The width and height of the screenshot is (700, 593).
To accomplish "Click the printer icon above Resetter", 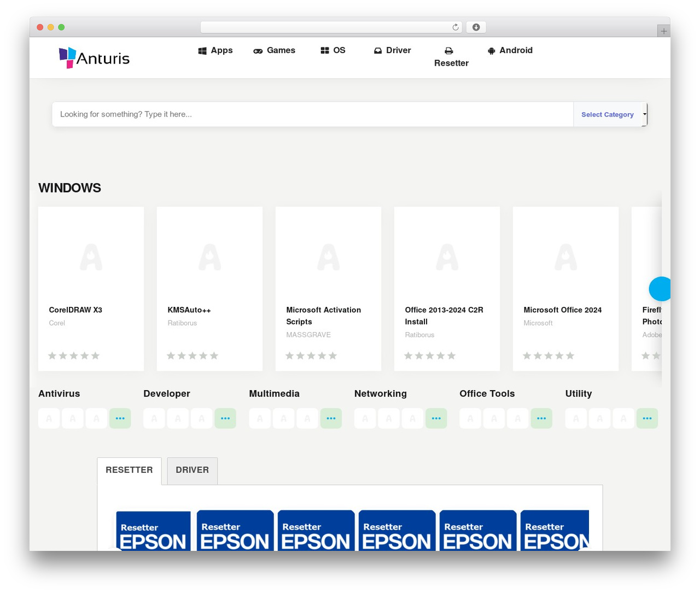I will (448, 51).
